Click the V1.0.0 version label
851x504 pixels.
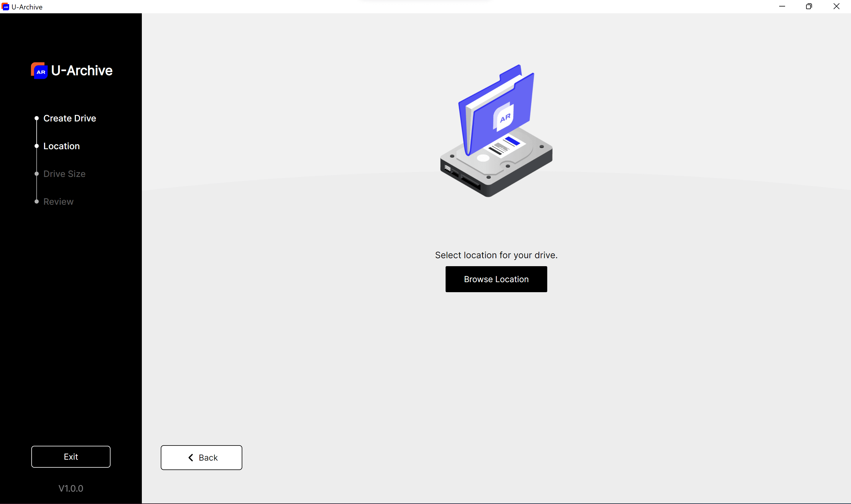pyautogui.click(x=71, y=488)
